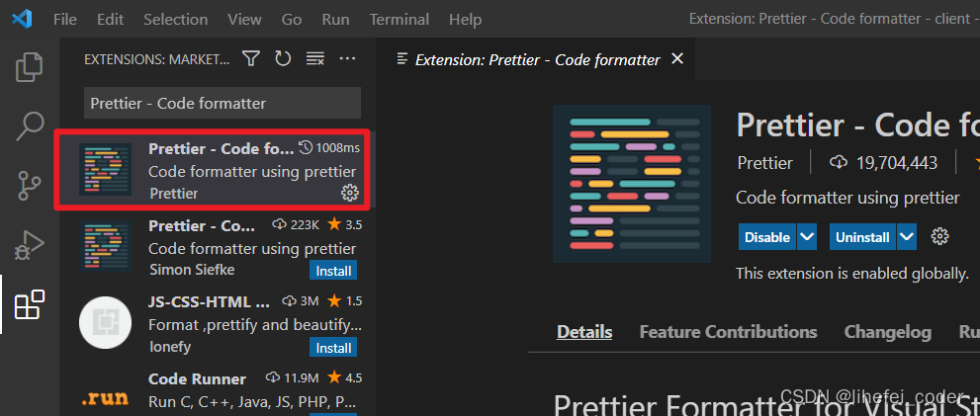Click 'This extension is enabled globally' text
Viewport: 980px width, 416px height.
click(x=852, y=273)
